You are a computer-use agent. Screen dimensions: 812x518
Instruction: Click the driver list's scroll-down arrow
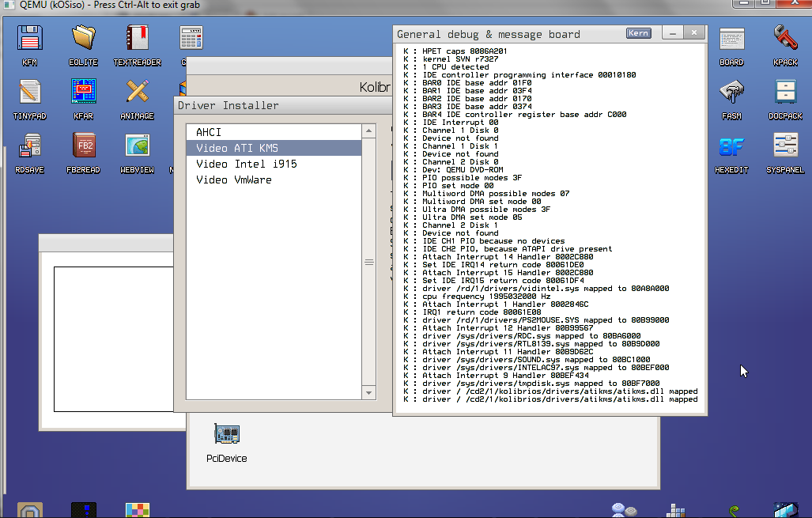(368, 391)
